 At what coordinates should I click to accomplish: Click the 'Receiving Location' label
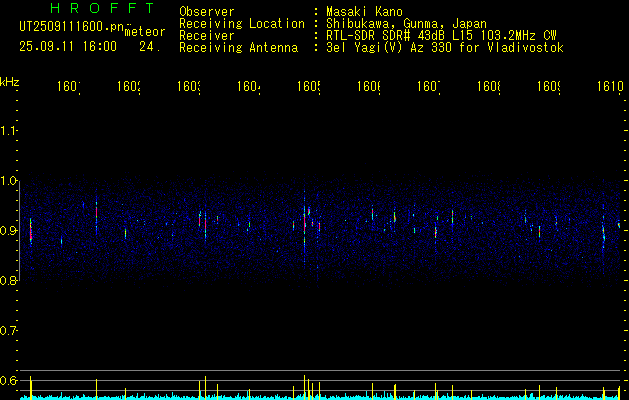(242, 24)
